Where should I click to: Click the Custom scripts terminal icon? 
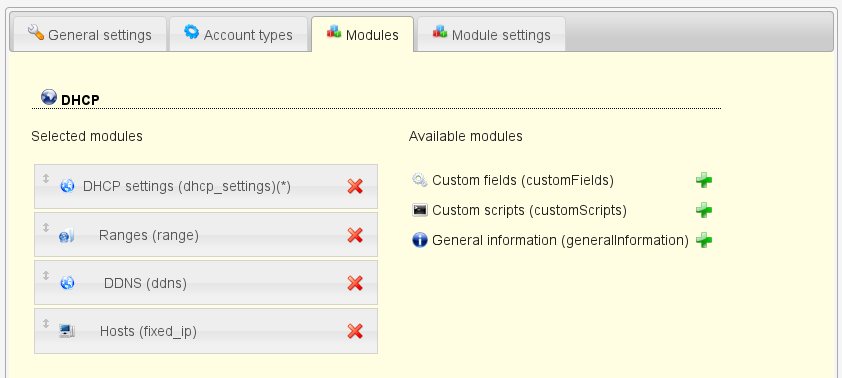[419, 210]
